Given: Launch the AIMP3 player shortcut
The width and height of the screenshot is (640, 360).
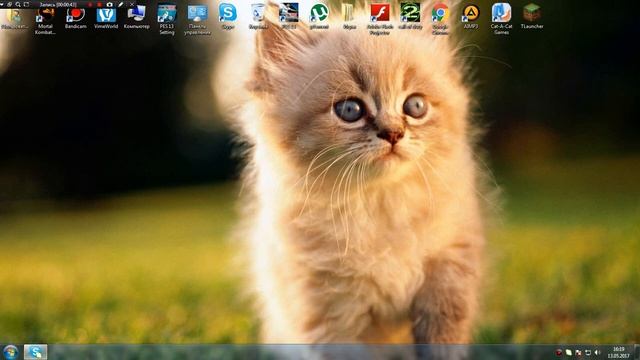Looking at the screenshot, I should [471, 17].
